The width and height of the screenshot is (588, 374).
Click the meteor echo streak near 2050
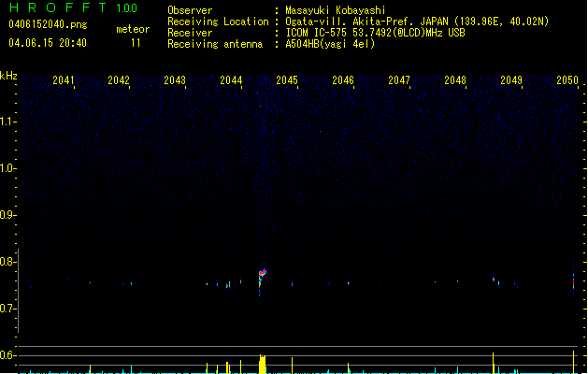(x=573, y=280)
